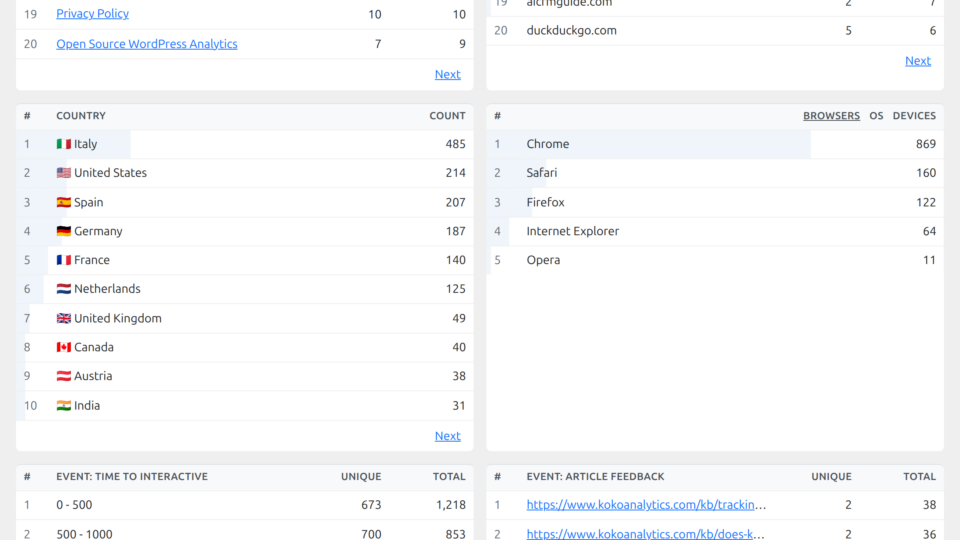The height and width of the screenshot is (540, 960).
Task: Open the kb/trackin article feedback URL
Action: click(x=646, y=504)
